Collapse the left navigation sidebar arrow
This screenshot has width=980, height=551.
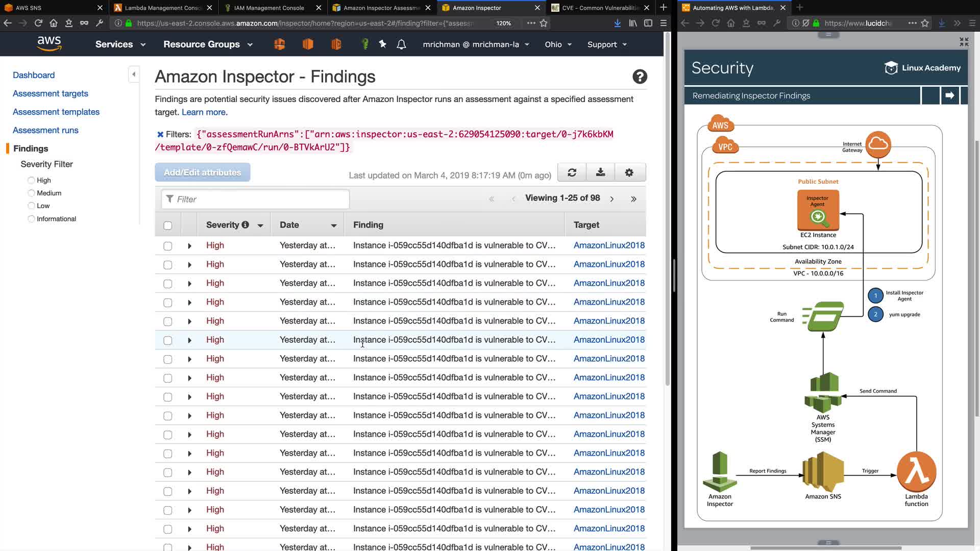coord(134,74)
